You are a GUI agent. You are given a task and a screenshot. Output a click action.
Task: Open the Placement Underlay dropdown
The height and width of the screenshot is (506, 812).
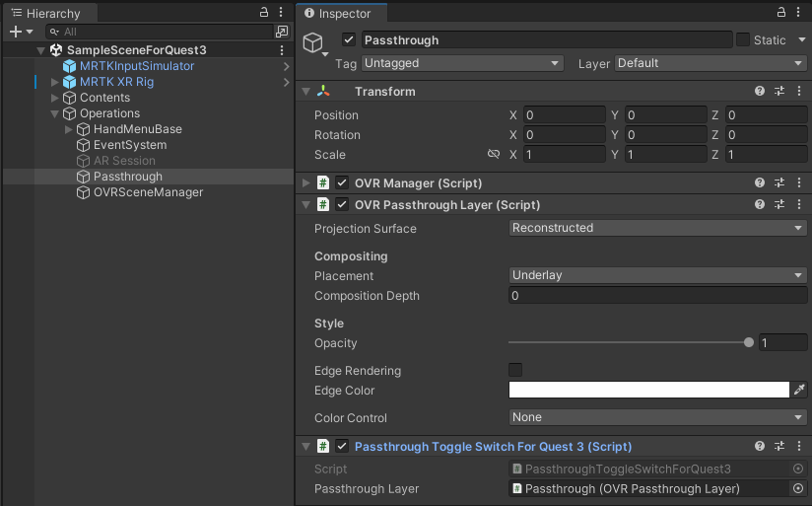(x=658, y=276)
